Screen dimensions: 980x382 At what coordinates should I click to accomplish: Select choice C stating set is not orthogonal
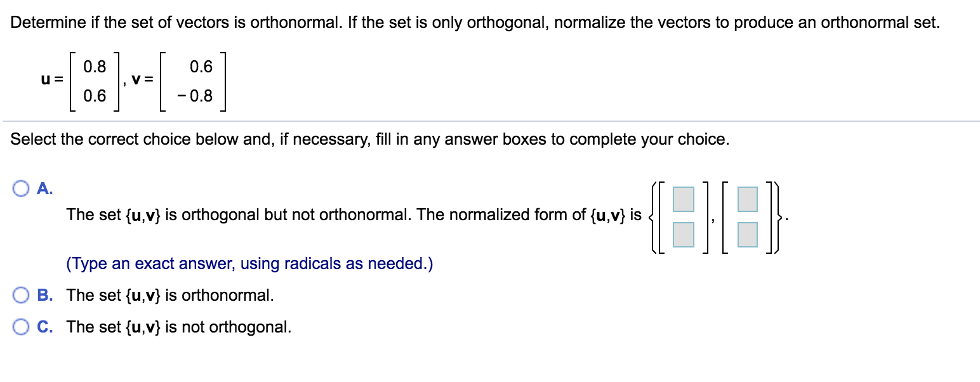tap(21, 327)
